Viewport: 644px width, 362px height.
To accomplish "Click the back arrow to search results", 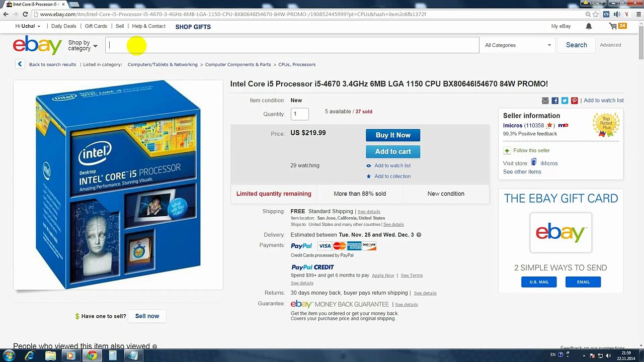I will point(20,64).
